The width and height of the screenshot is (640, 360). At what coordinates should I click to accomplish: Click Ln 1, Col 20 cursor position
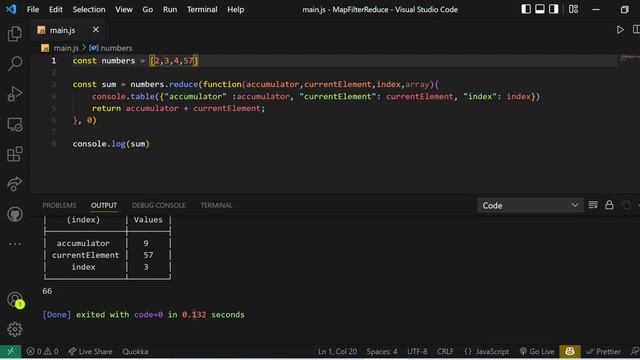point(337,351)
